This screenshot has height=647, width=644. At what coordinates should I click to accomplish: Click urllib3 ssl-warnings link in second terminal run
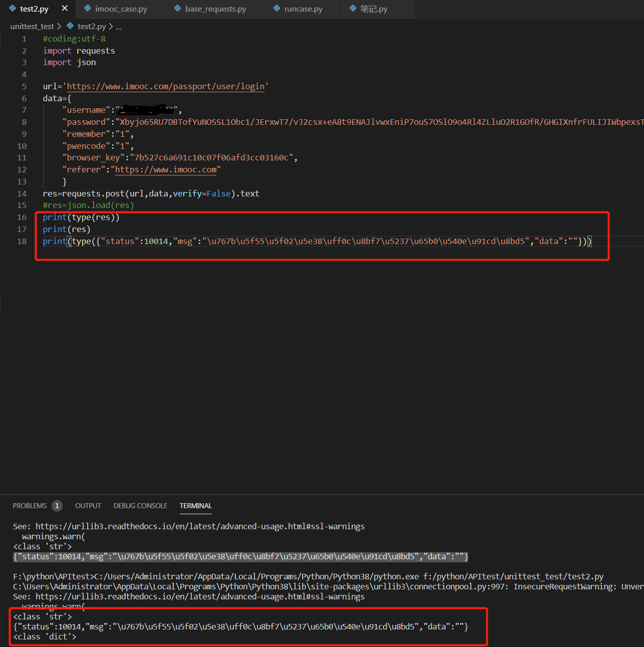(x=200, y=596)
